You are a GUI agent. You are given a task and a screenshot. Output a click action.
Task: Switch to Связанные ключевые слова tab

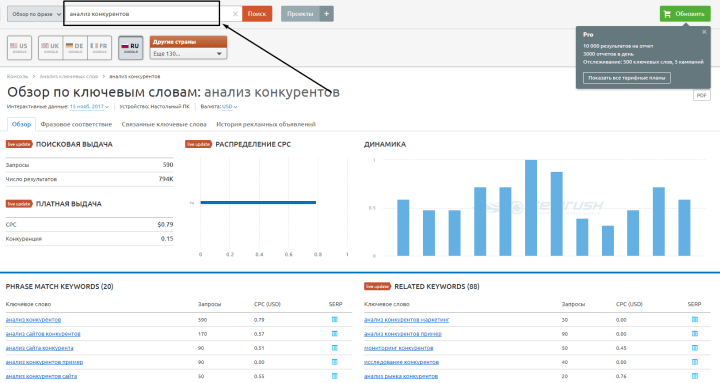click(164, 124)
